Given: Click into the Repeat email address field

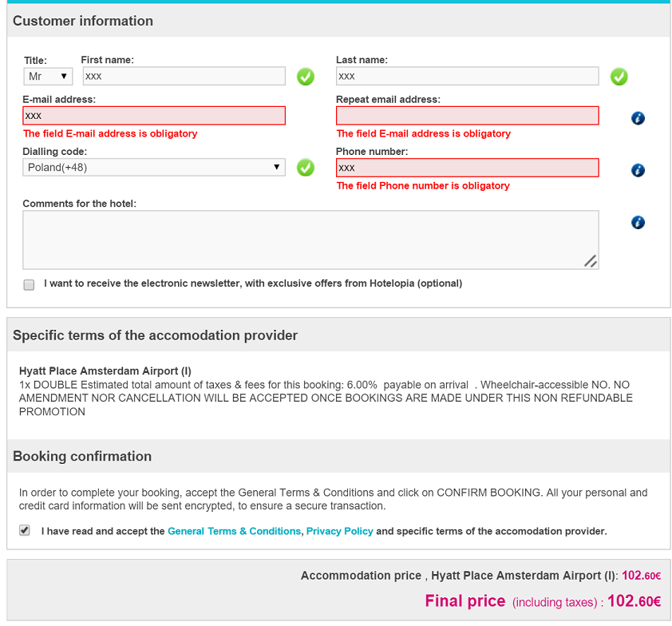Looking at the screenshot, I should pos(467,116).
